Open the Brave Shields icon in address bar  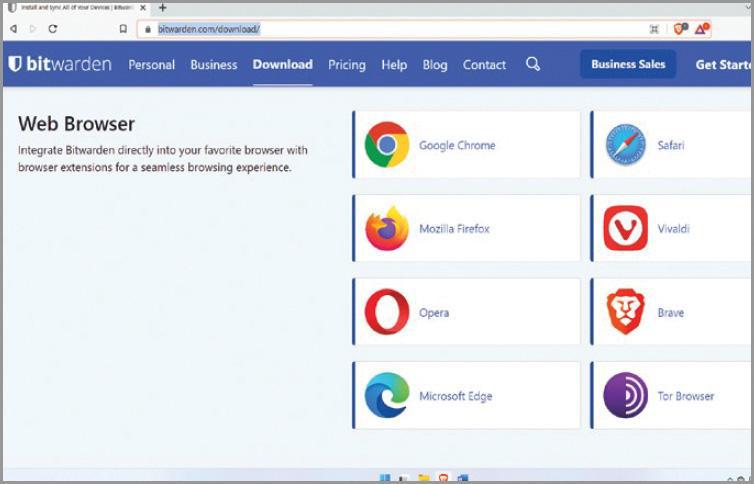click(x=680, y=29)
